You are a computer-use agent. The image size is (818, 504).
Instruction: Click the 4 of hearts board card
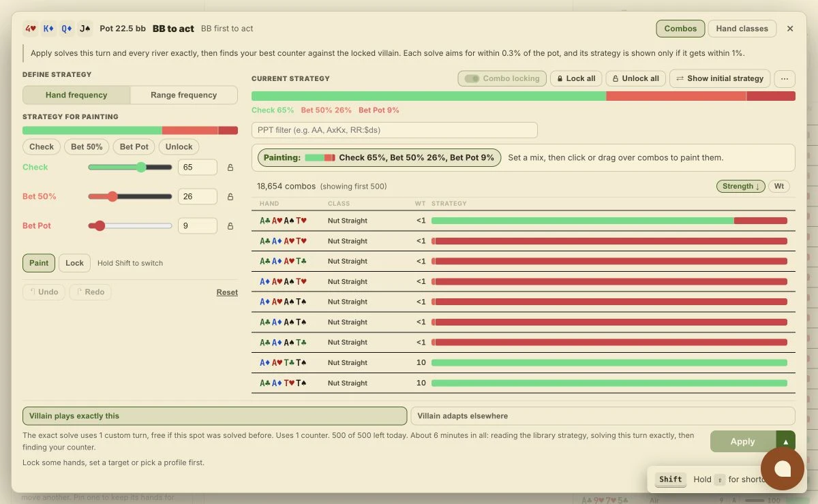click(31, 29)
